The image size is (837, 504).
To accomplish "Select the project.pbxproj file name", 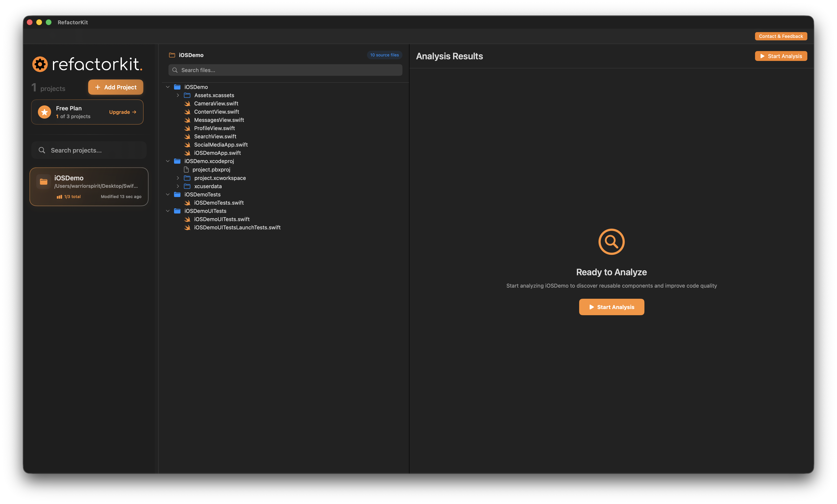I will coord(211,169).
